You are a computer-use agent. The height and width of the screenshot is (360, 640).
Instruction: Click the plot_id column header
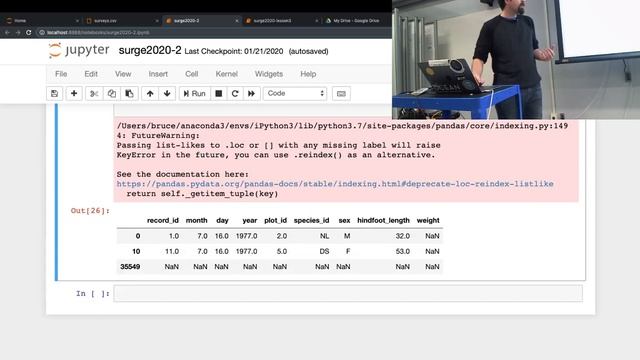[276, 220]
